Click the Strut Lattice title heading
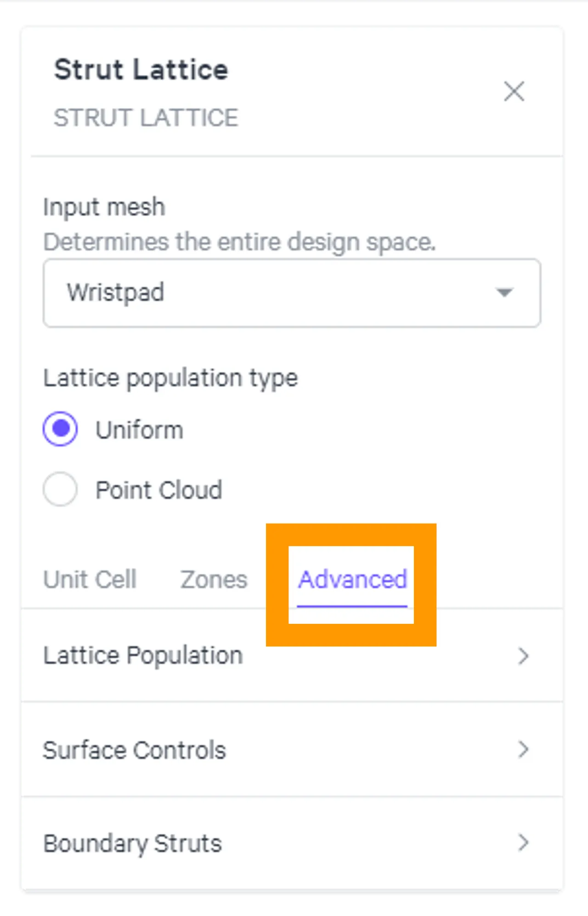 tap(141, 69)
